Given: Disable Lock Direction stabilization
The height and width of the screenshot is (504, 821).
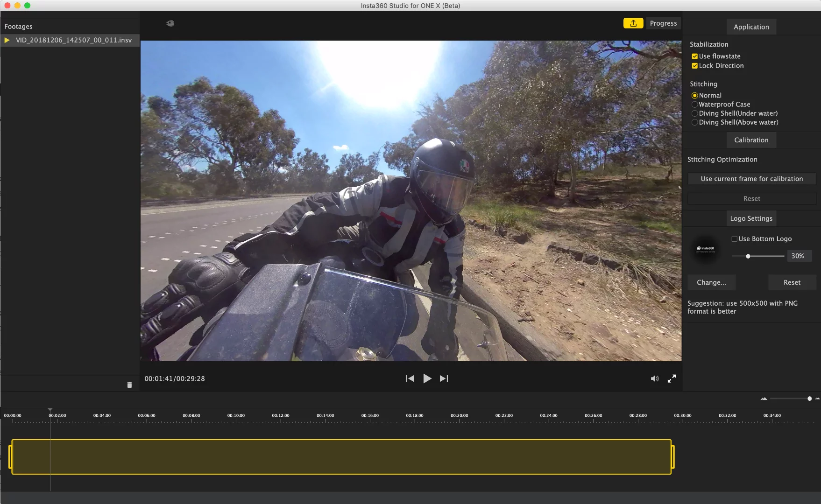Looking at the screenshot, I should pyautogui.click(x=694, y=66).
